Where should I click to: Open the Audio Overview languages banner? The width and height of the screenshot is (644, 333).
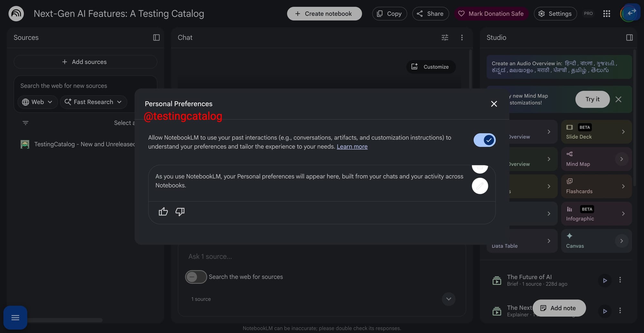pyautogui.click(x=559, y=67)
